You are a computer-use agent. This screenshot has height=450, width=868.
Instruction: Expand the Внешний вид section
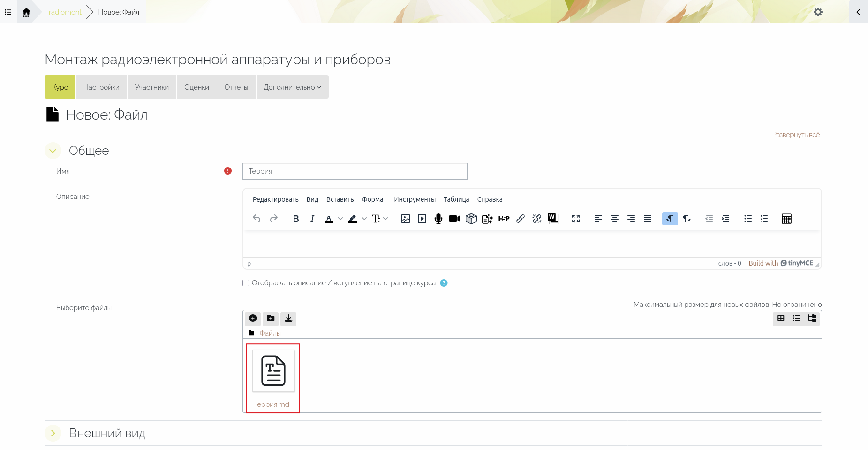point(53,433)
